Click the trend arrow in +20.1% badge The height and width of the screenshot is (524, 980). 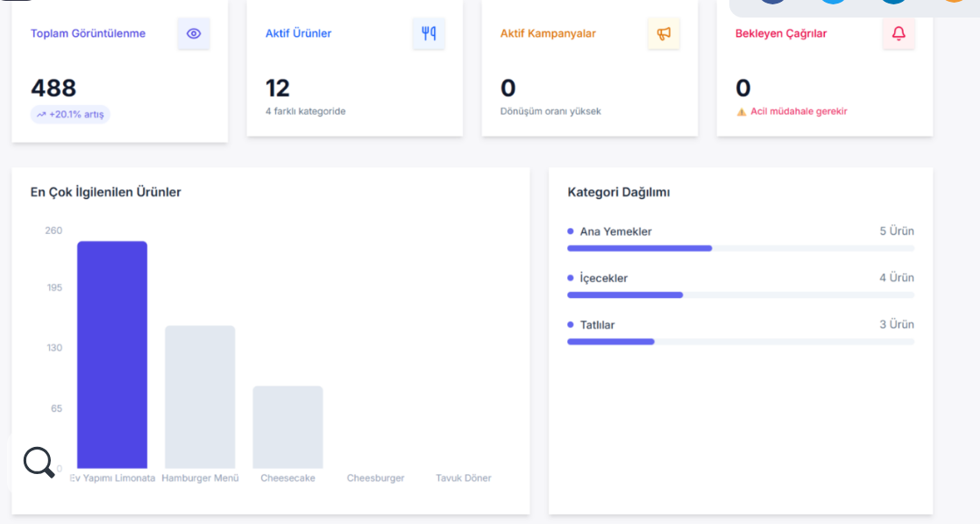click(41, 115)
